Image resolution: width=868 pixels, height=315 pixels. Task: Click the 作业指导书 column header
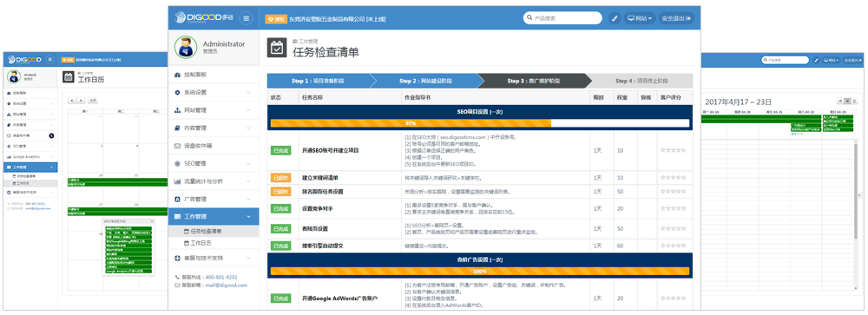tap(418, 97)
